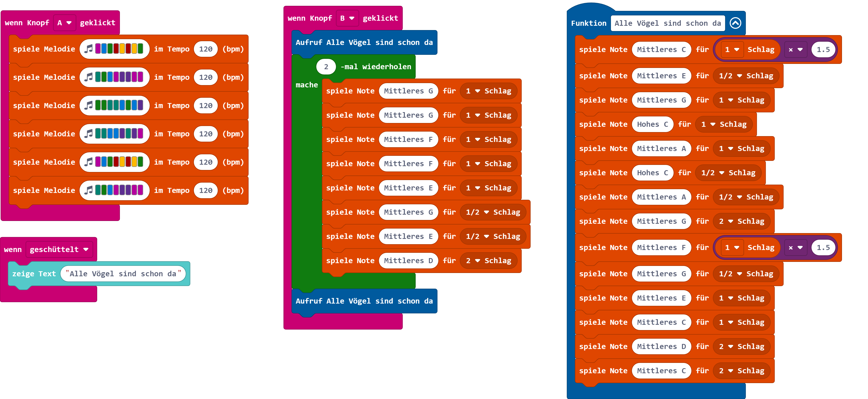Click the second melody block's music note icon
The image size is (868, 399).
(x=88, y=77)
